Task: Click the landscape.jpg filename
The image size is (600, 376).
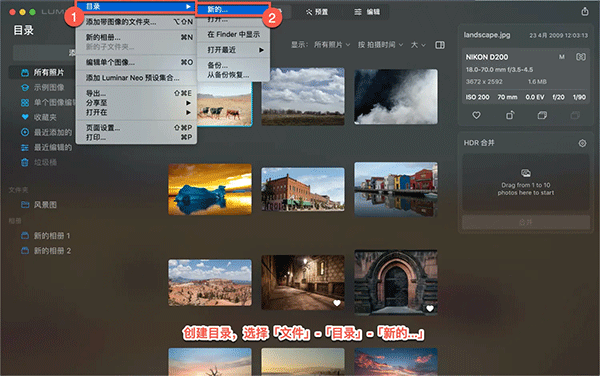Action: click(x=487, y=35)
